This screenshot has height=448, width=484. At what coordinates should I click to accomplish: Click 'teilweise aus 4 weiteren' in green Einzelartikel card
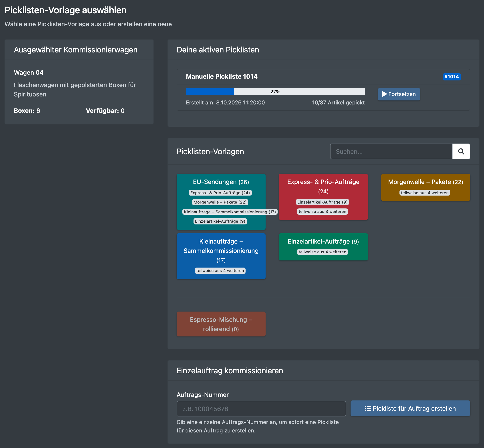(x=322, y=252)
